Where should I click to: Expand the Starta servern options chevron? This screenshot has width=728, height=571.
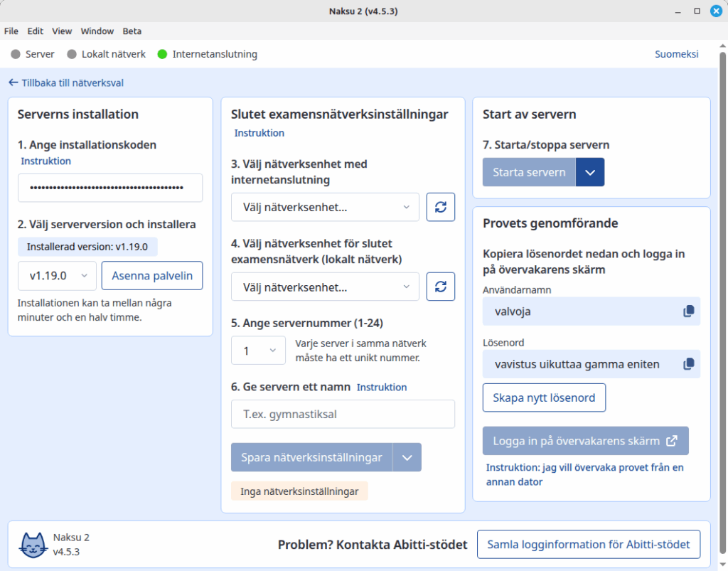591,171
